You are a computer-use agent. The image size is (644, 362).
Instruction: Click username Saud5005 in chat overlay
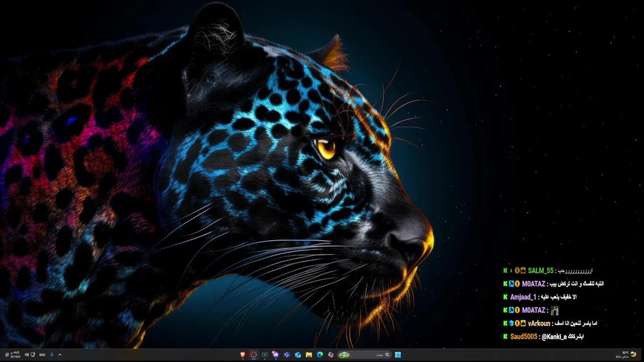tap(524, 336)
